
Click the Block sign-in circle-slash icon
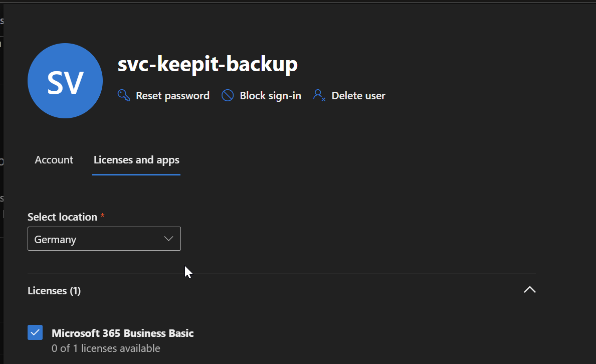228,95
